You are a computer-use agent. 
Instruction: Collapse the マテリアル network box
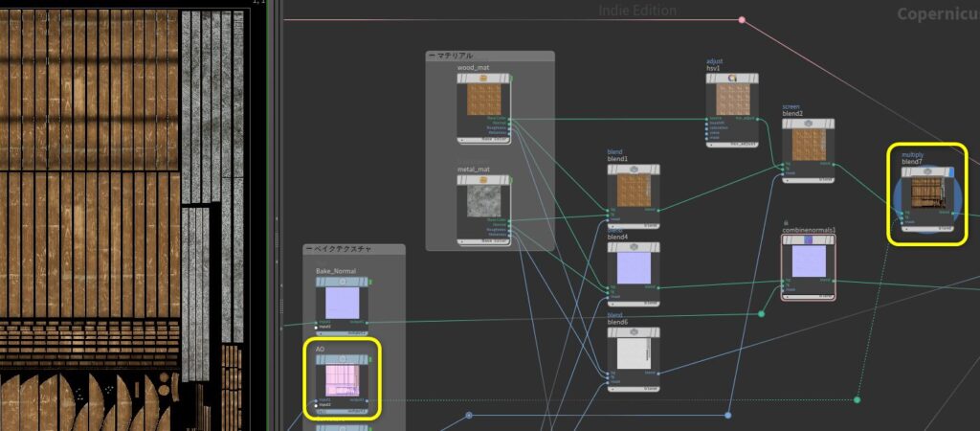432,57
